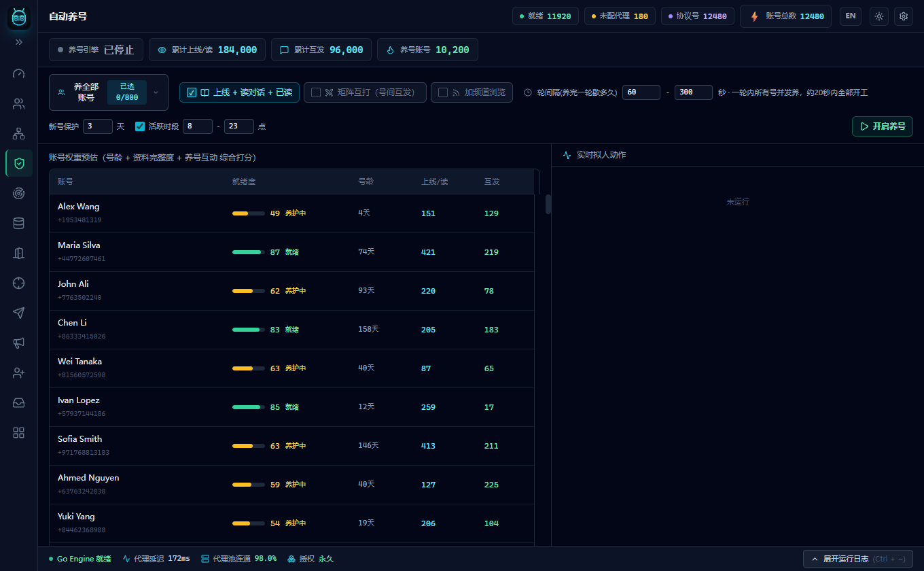
Task: Open the users icon in sidebar
Action: coord(19,104)
